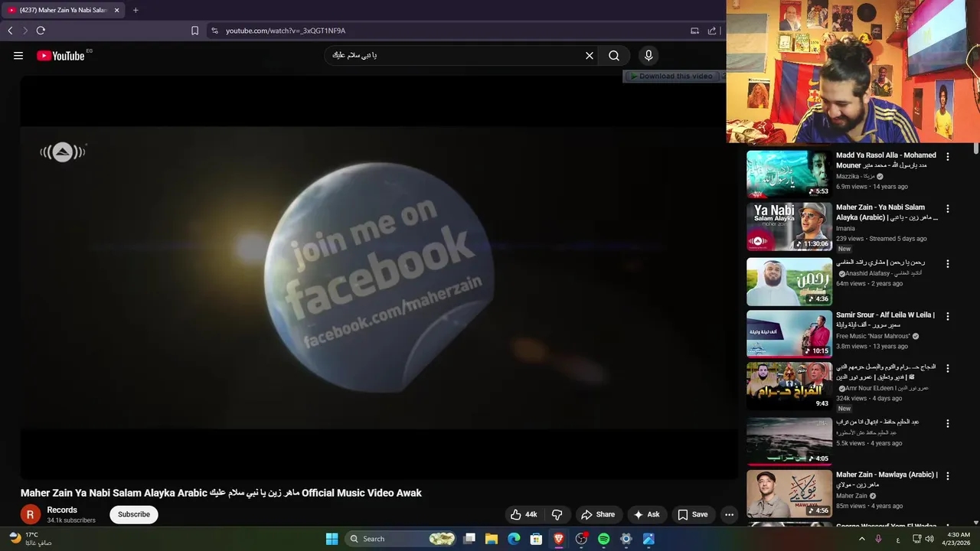This screenshot has width=980, height=551.
Task: Go to YouTube home via the logo
Action: coord(60,55)
